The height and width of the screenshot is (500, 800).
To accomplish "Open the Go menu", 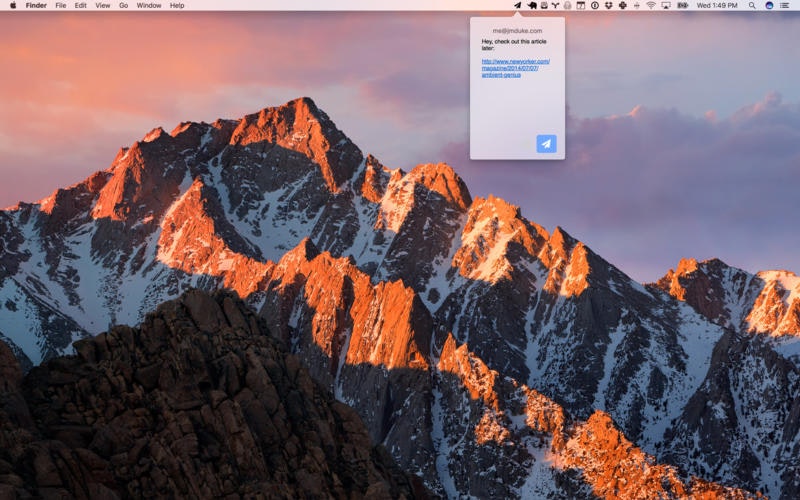I will [123, 5].
